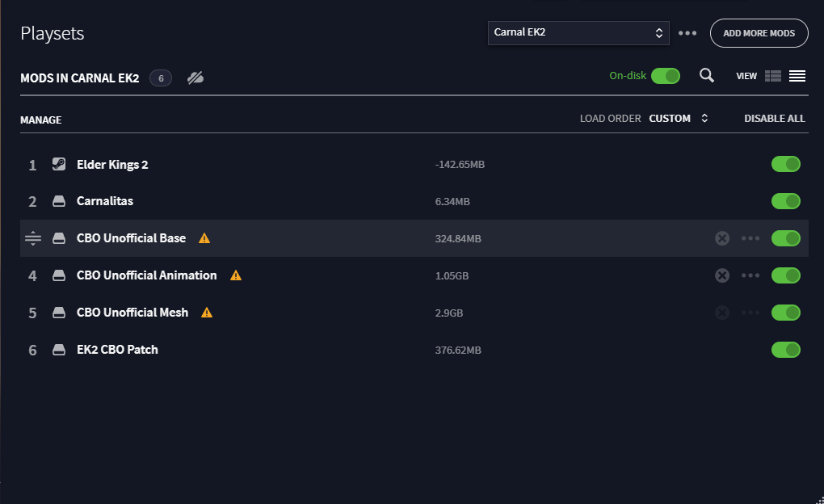Viewport: 824px width, 504px height.
Task: Switch to compact list view icon
Action: tap(797, 76)
